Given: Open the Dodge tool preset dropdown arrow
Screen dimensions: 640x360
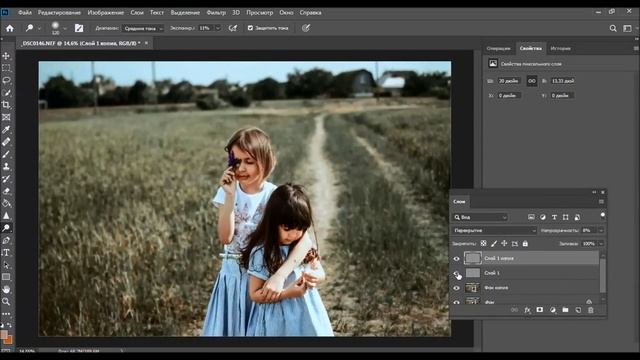Looking at the screenshot, I should pyautogui.click(x=39, y=28).
